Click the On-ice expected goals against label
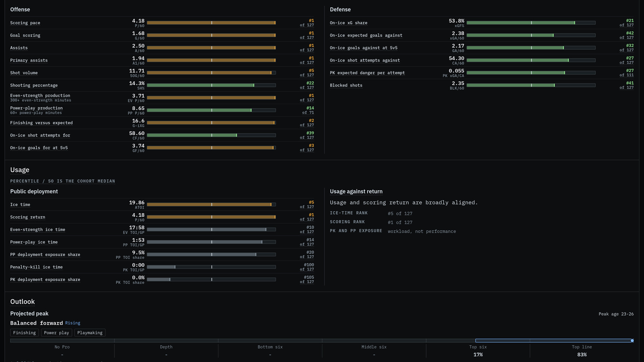The width and height of the screenshot is (644, 362). (366, 35)
